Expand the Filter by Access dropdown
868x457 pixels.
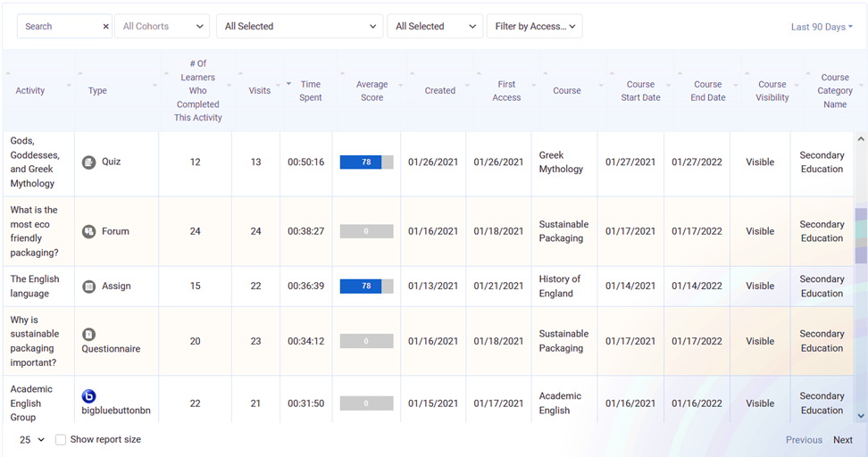point(534,27)
